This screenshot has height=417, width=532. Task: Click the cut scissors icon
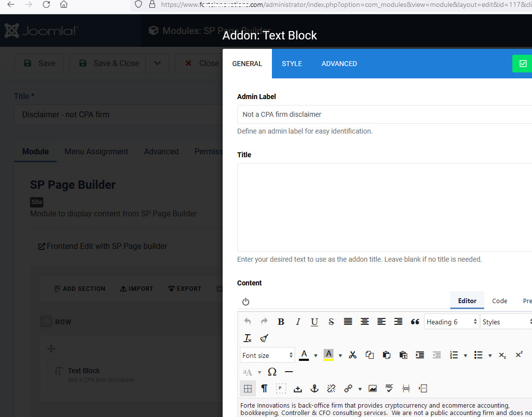click(353, 355)
